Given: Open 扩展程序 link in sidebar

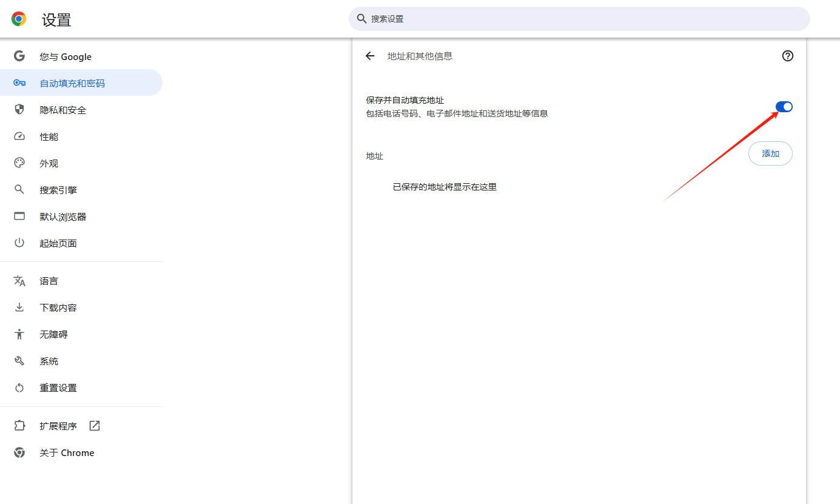Looking at the screenshot, I should pos(81,426).
